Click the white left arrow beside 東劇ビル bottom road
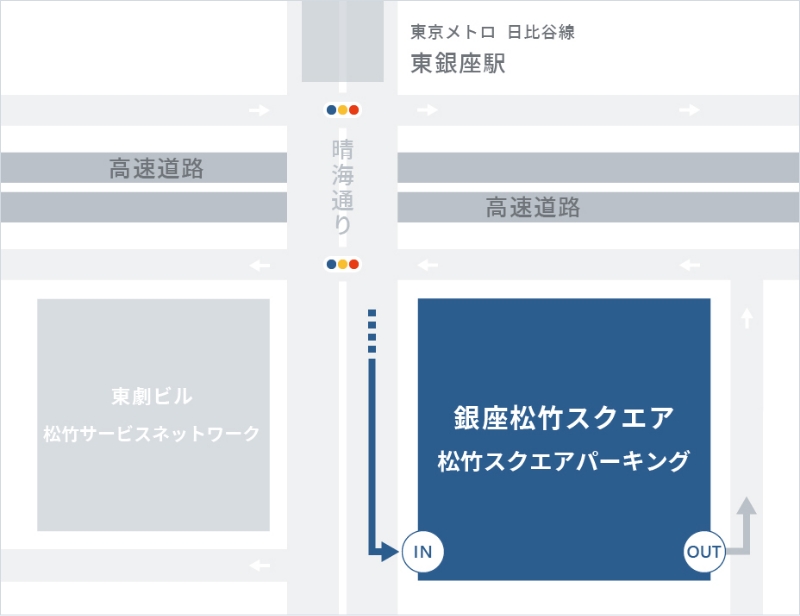 (x=259, y=566)
